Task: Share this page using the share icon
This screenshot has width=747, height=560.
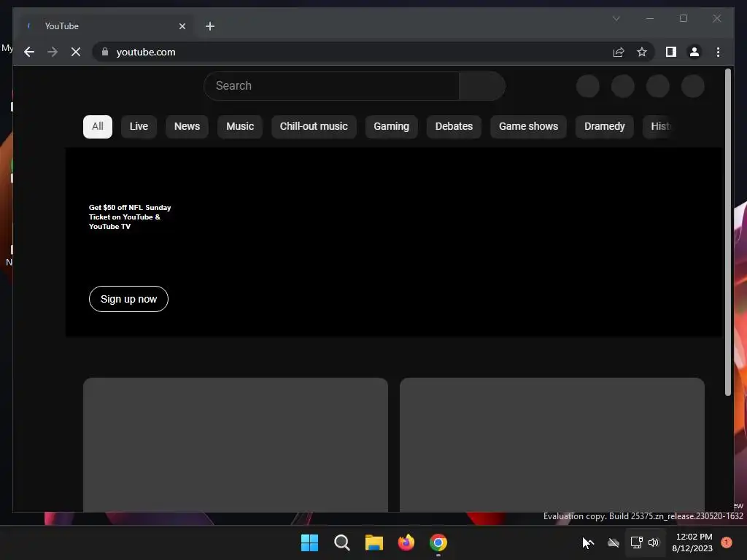Action: tap(619, 52)
